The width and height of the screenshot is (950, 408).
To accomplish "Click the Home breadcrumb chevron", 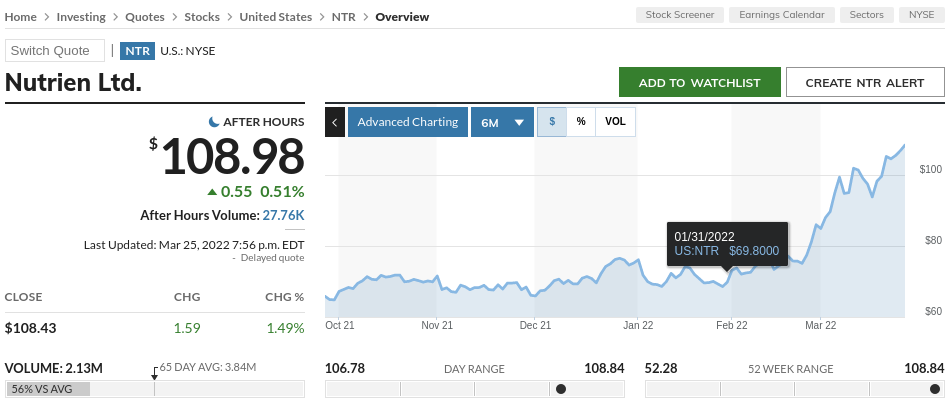I will 46,17.
